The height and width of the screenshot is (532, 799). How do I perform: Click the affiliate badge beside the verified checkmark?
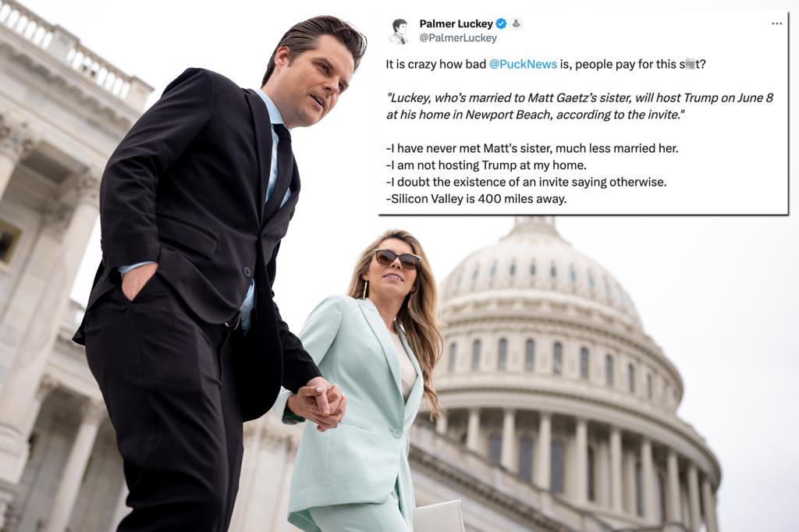click(x=516, y=23)
